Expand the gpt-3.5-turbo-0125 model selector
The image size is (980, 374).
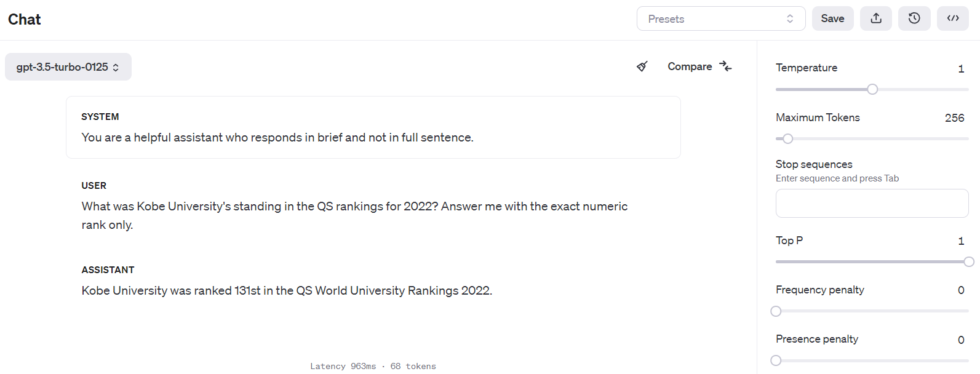68,67
